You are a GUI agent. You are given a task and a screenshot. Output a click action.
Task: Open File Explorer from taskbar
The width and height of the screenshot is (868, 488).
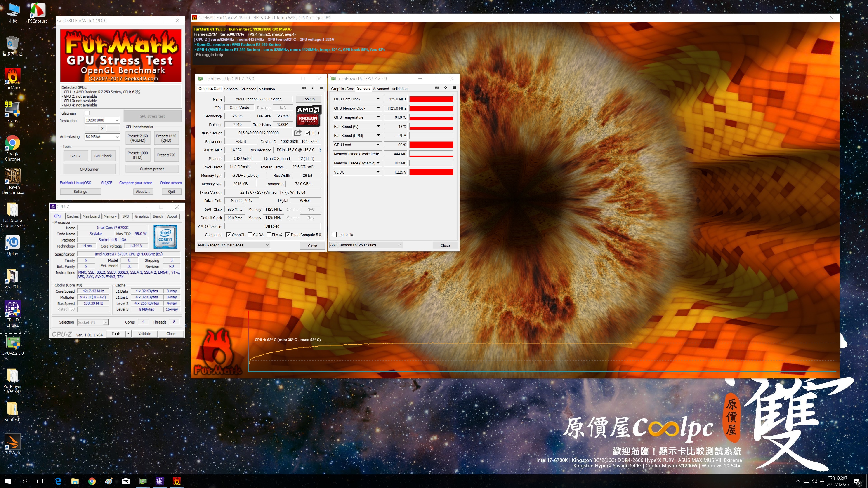point(75,481)
